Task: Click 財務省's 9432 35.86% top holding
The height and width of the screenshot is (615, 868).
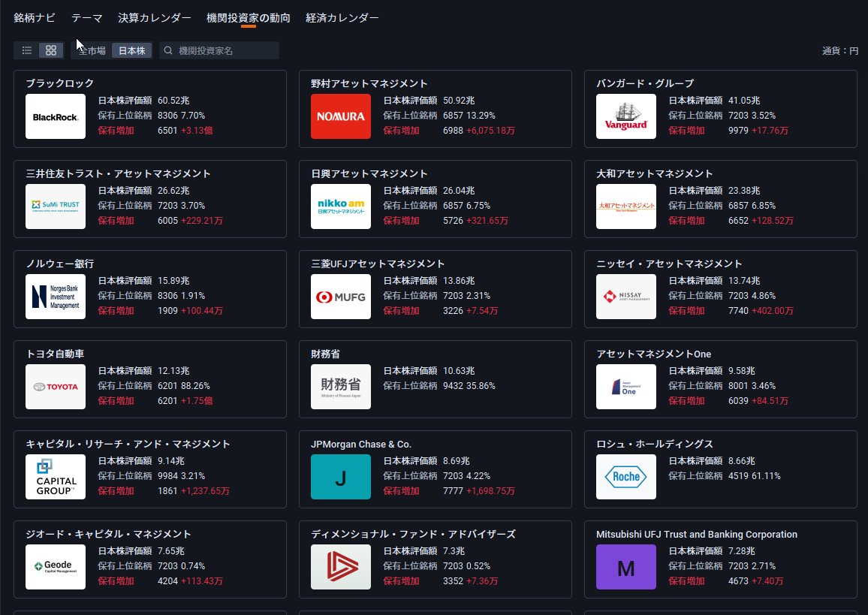Action: [469, 386]
